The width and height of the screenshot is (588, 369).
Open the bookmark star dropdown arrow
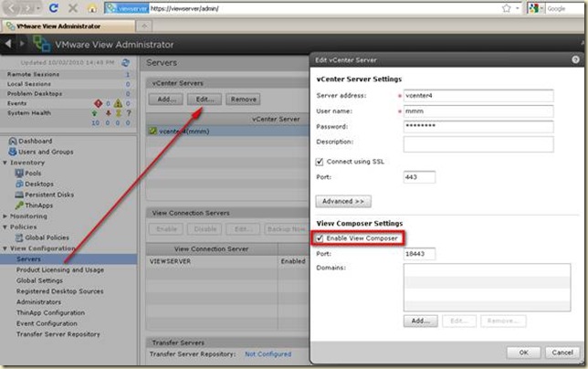[518, 8]
